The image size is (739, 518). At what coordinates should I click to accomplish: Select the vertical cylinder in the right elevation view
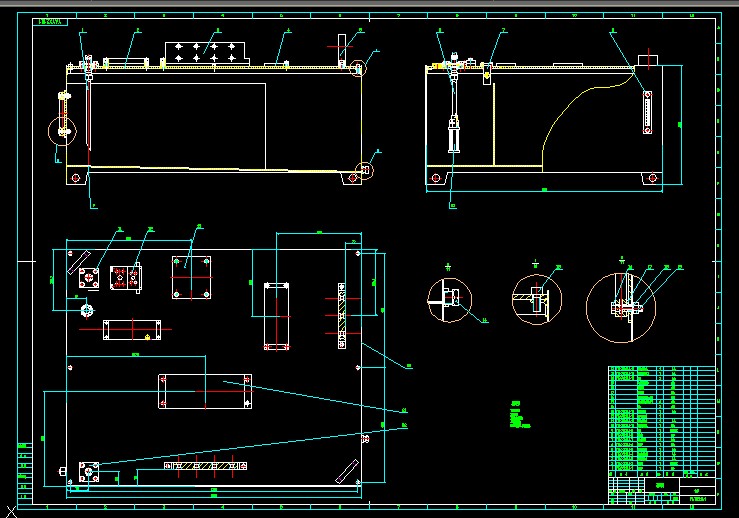pos(455,133)
